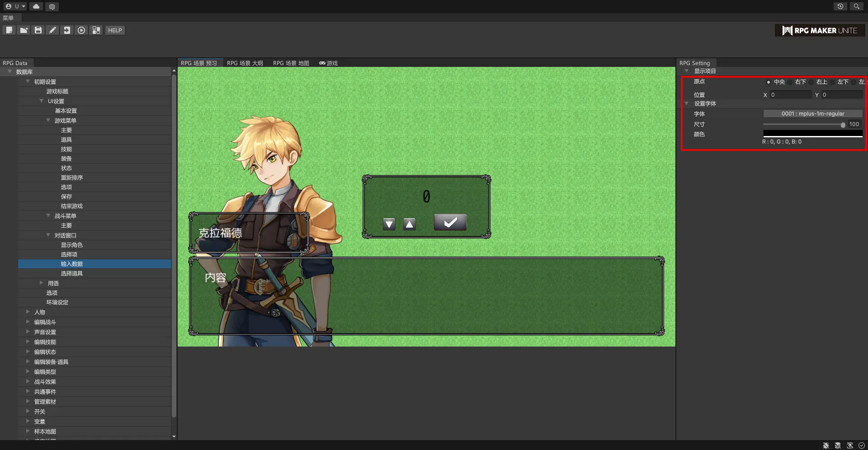Image resolution: width=868 pixels, height=450 pixels.
Task: Open undo history clock icon
Action: coord(840,6)
